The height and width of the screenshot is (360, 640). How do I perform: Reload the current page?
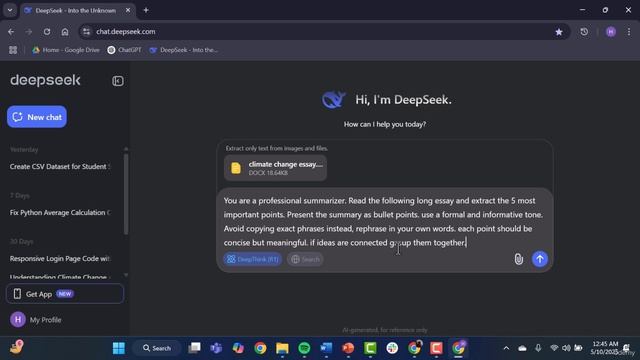tap(47, 32)
